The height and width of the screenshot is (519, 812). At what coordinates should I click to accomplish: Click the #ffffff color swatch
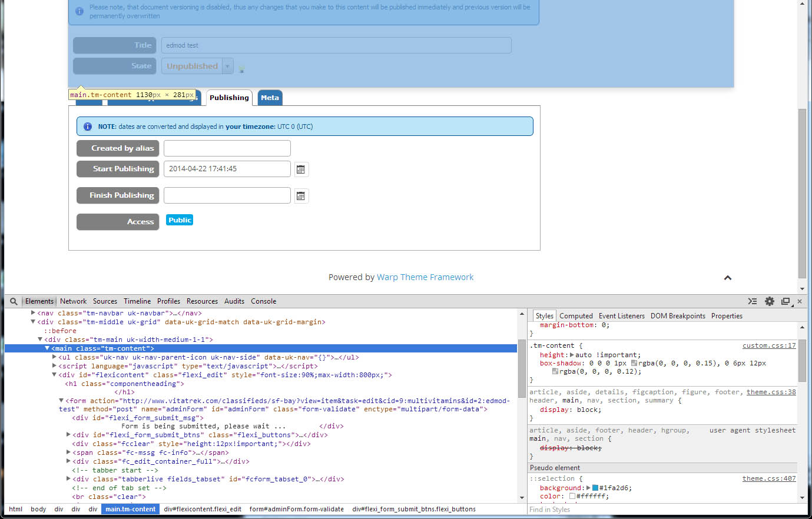(572, 496)
